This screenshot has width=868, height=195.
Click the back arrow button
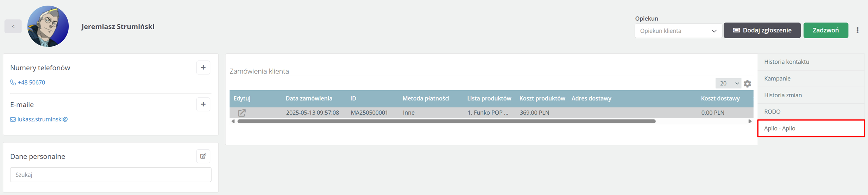click(x=13, y=26)
